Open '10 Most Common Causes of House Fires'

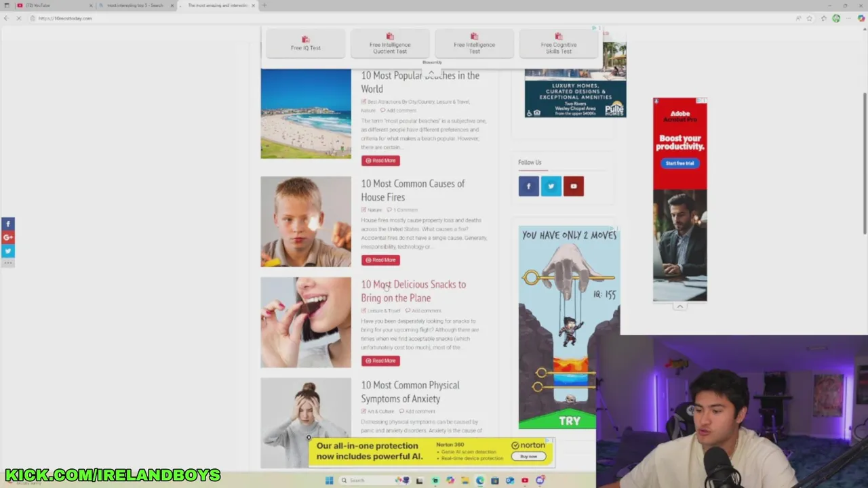point(412,190)
